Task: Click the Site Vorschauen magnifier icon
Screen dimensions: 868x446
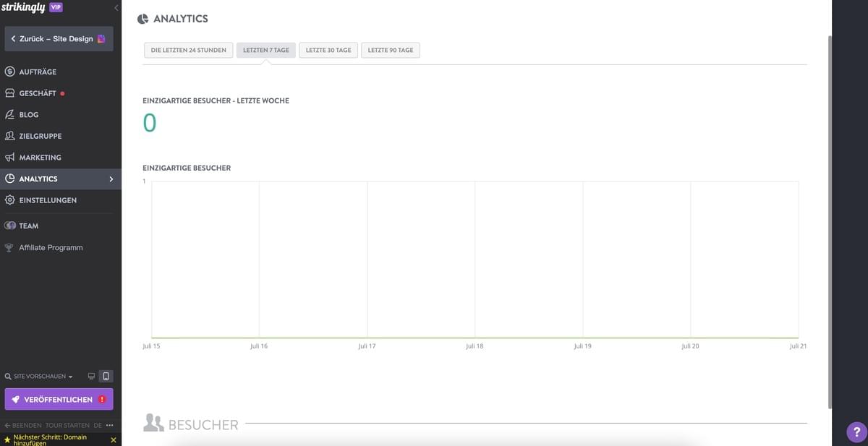Action: pos(8,377)
